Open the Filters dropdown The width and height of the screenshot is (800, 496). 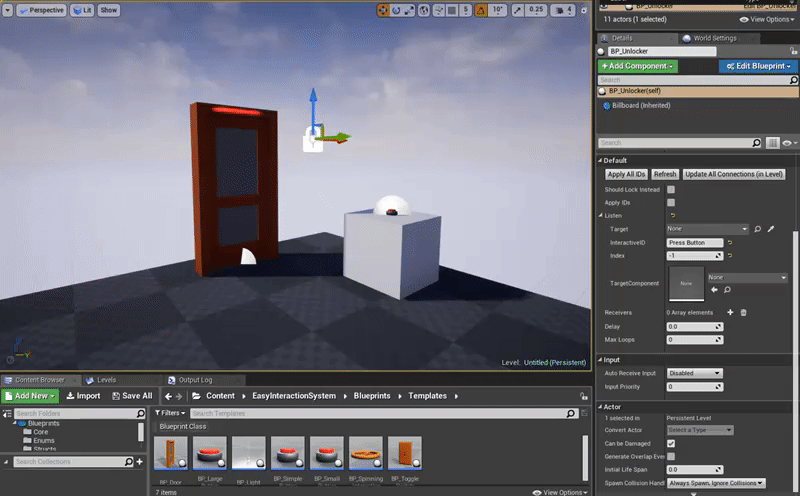pos(170,413)
